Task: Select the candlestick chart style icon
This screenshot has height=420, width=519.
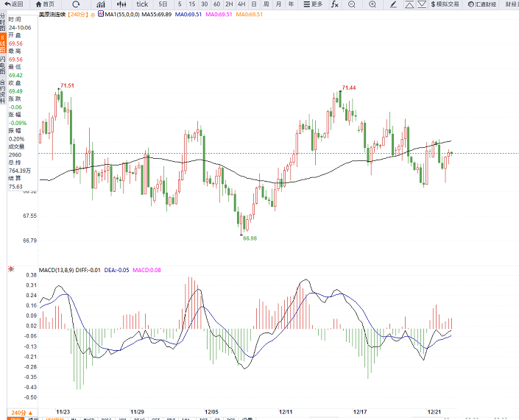Action: pyautogui.click(x=121, y=4)
